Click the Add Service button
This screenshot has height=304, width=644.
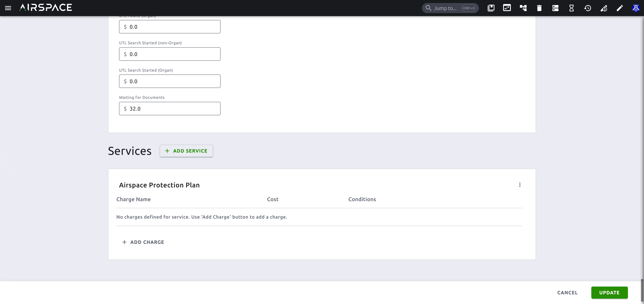(186, 151)
